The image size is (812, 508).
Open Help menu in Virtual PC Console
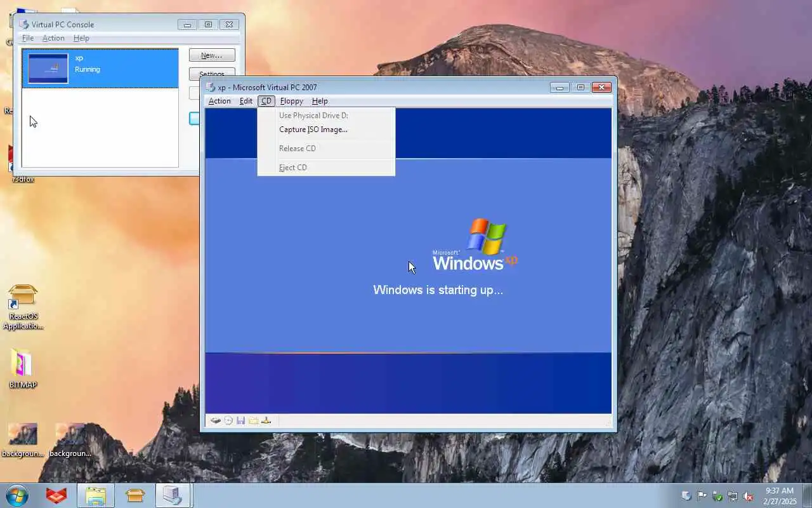(x=81, y=38)
